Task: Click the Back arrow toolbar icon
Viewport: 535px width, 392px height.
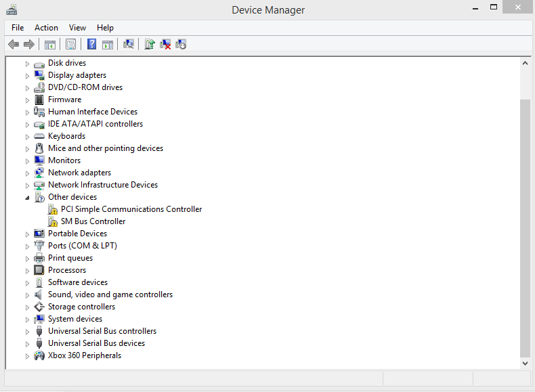Action: [x=14, y=45]
